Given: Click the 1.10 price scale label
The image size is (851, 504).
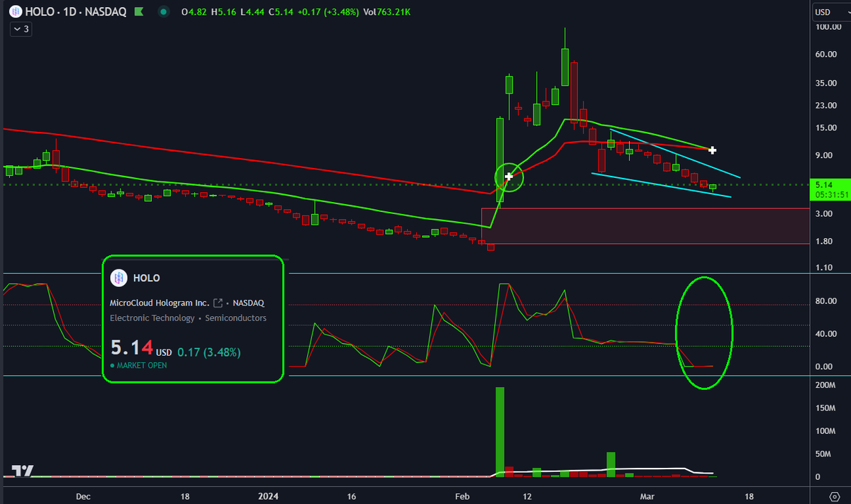Looking at the screenshot, I should pyautogui.click(x=825, y=267).
